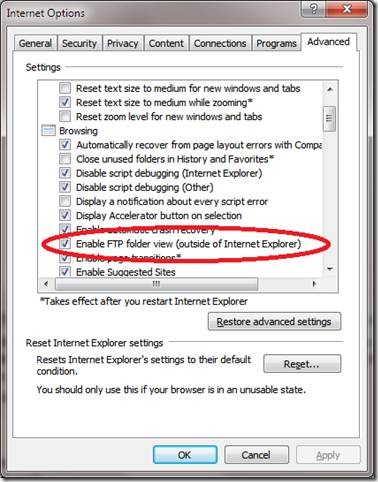Click the help question mark button
The image size is (378, 482).
pyautogui.click(x=313, y=9)
